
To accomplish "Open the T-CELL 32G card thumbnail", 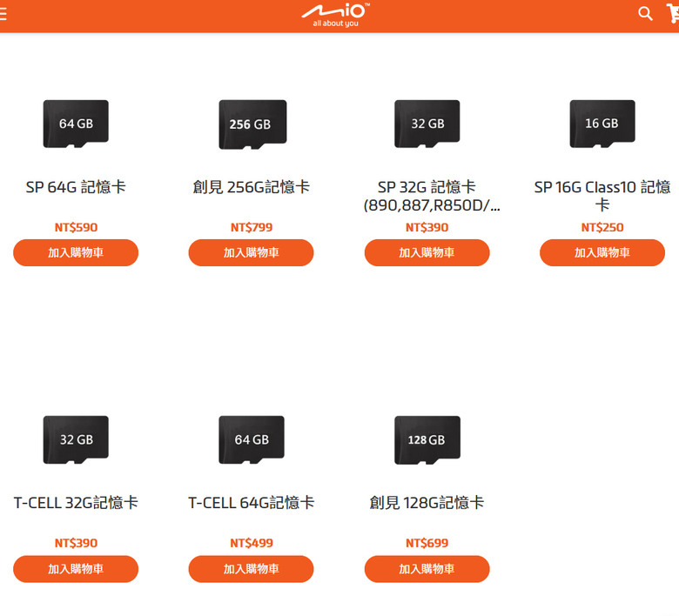I will click(76, 440).
